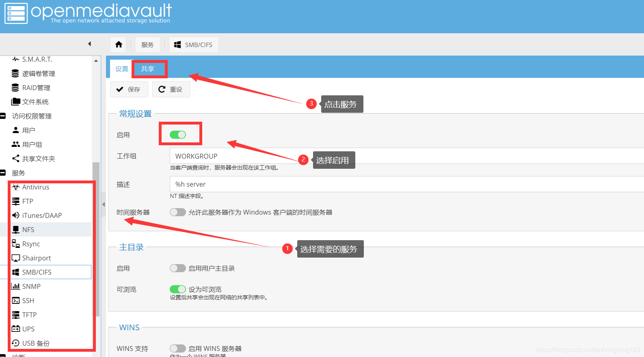The image size is (644, 357).
Task: Select the NFS service icon
Action: pyautogui.click(x=16, y=230)
